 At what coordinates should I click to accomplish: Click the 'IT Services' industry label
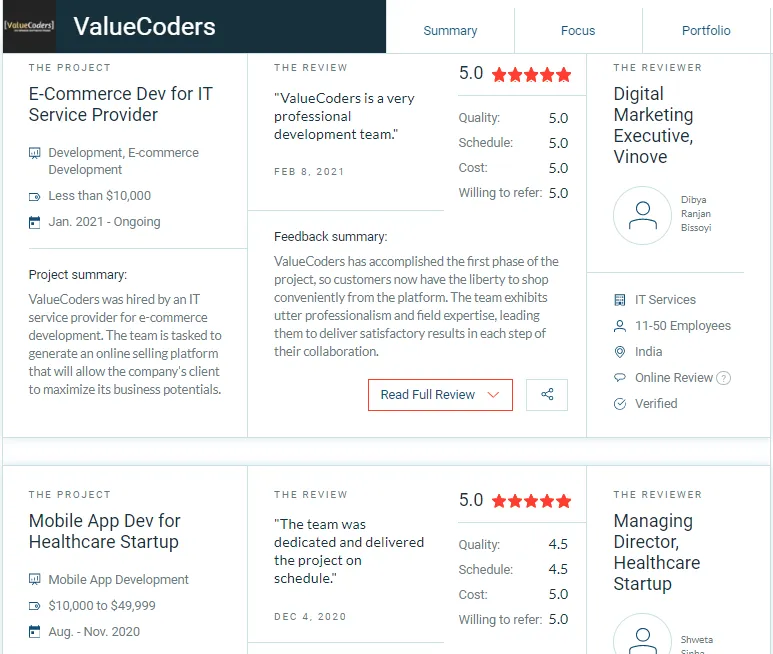[x=665, y=300]
